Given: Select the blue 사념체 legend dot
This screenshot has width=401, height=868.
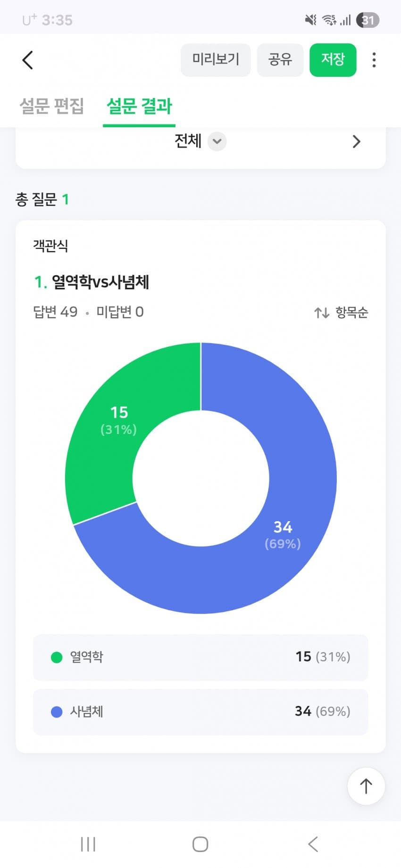Looking at the screenshot, I should pyautogui.click(x=57, y=712).
